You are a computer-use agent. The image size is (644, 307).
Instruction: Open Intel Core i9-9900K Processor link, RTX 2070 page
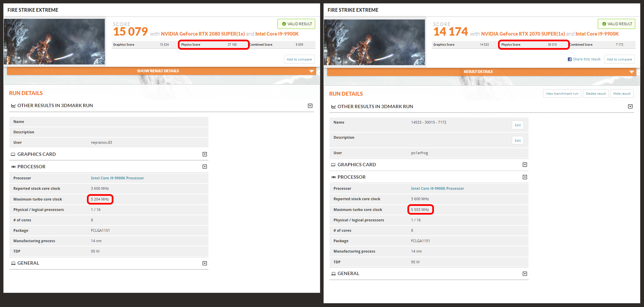click(438, 188)
